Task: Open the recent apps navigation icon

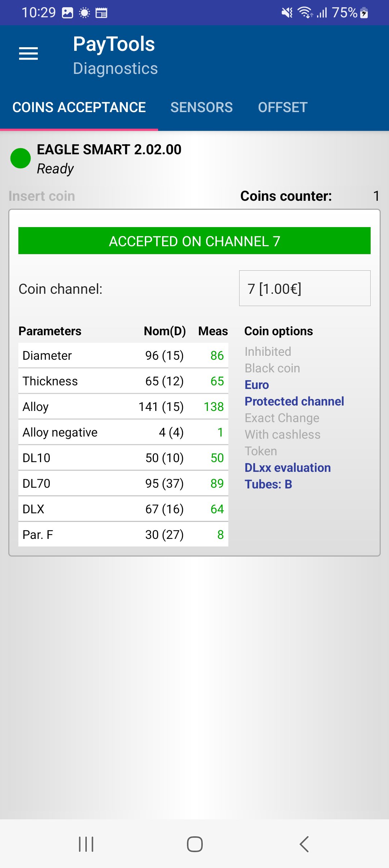Action: [86, 844]
